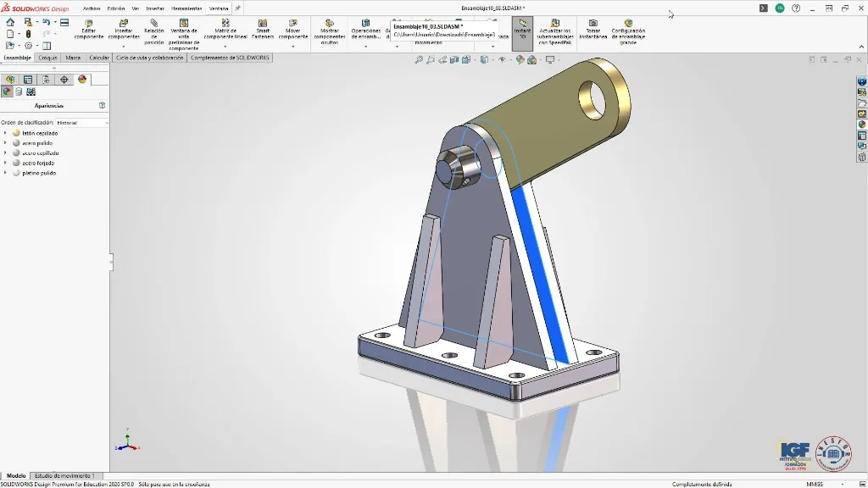Click Edit appearance ball in view toolbar
Image resolution: width=868 pixels, height=488 pixels.
[520, 60]
